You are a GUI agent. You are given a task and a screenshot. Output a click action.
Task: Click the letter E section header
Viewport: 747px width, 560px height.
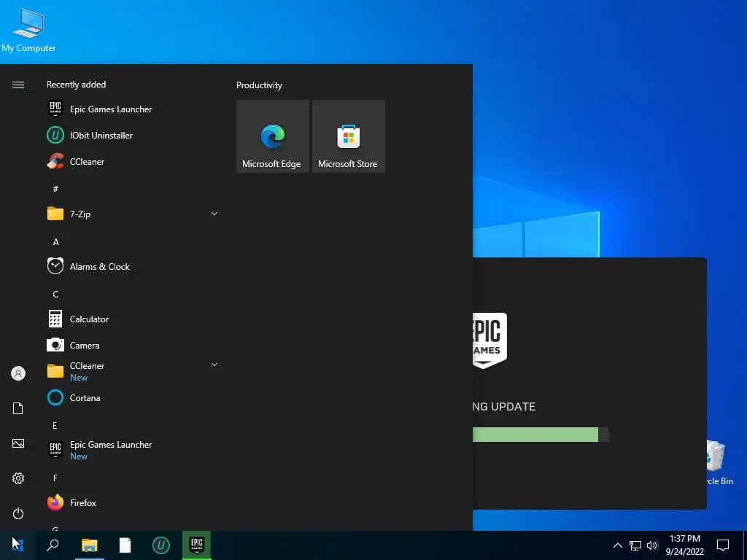point(55,425)
